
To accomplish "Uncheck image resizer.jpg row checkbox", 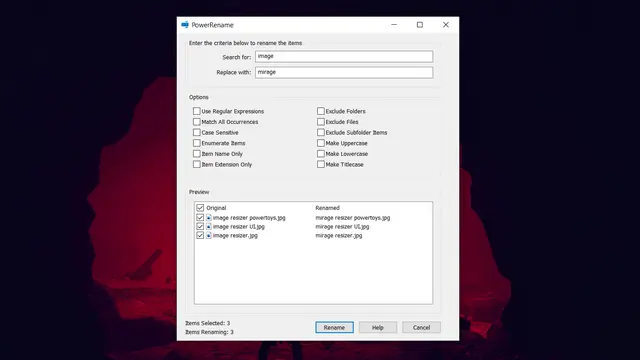I will point(200,236).
